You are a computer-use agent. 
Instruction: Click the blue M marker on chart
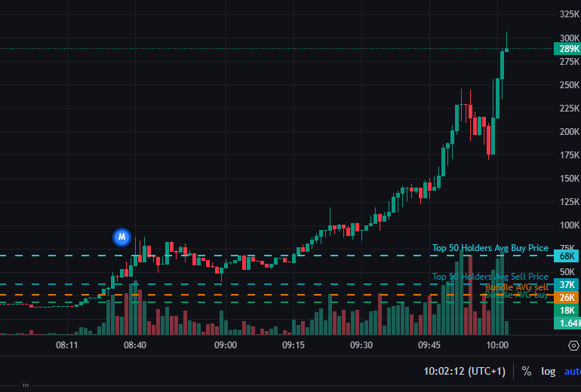pos(121,237)
